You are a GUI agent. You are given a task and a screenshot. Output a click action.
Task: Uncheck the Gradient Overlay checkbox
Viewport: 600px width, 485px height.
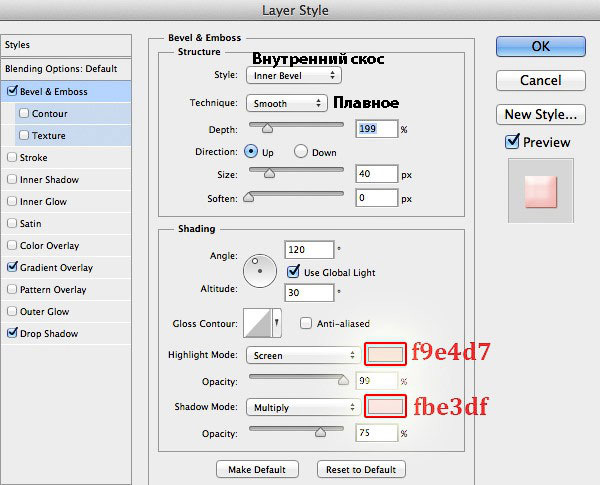[12, 267]
